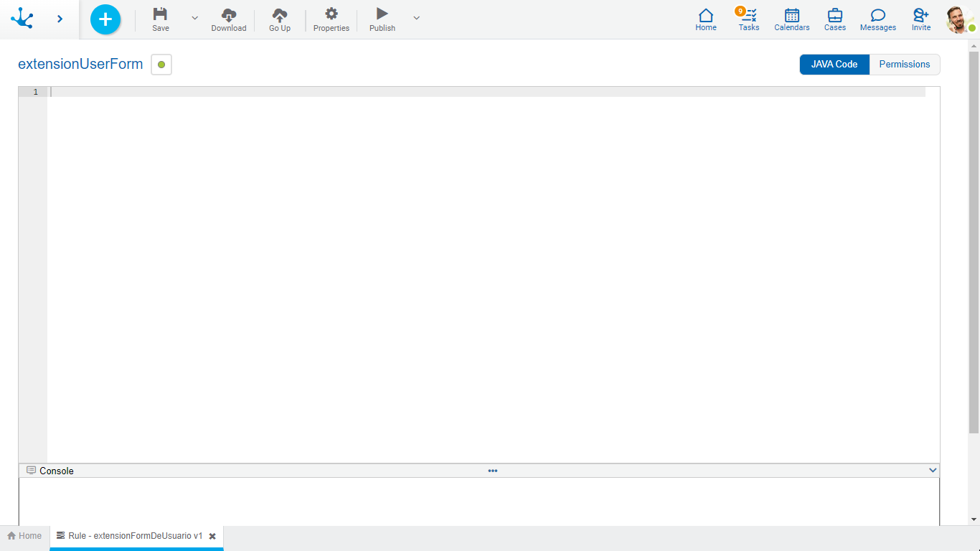Click the Go Up icon
The width and height of the screenshot is (980, 551).
tap(280, 14)
